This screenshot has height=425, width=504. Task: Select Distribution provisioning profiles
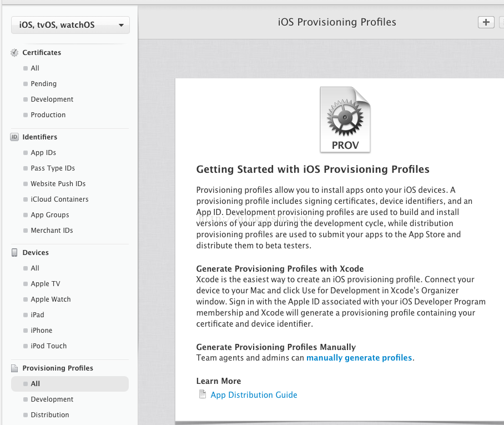[50, 415]
